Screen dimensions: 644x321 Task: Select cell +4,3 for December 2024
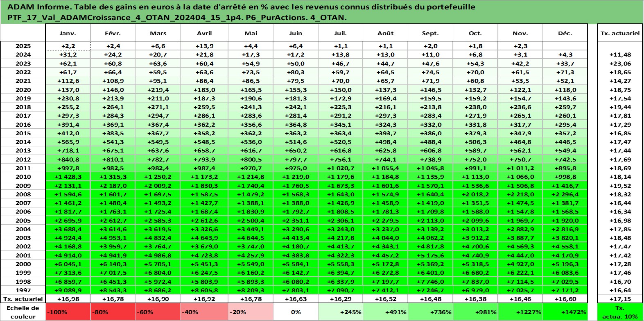click(565, 55)
